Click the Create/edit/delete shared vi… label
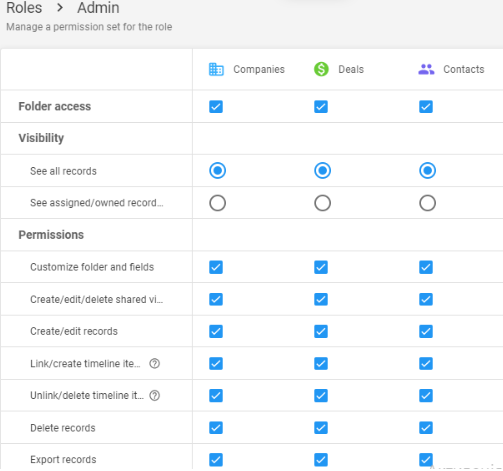The width and height of the screenshot is (503, 471). [96, 299]
